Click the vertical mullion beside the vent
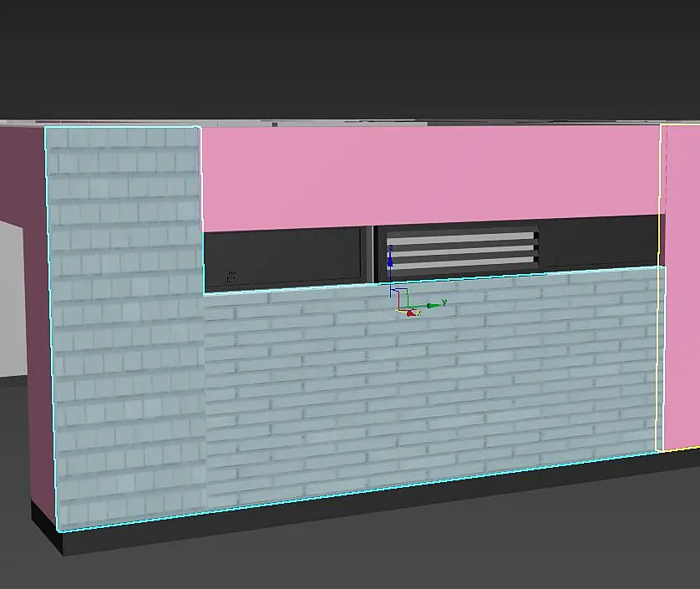This screenshot has height=589, width=700. pyautogui.click(x=368, y=254)
